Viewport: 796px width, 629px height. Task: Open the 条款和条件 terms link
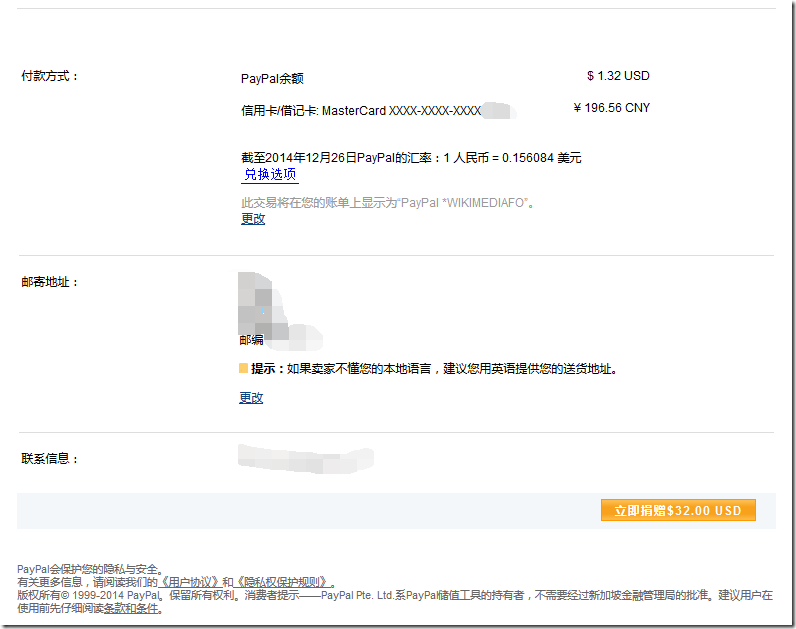point(131,608)
